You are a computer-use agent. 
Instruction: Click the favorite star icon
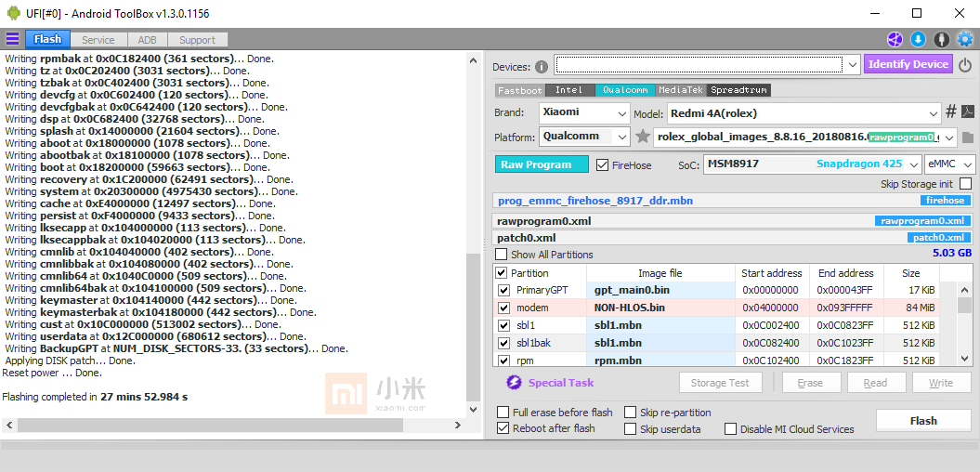[643, 137]
